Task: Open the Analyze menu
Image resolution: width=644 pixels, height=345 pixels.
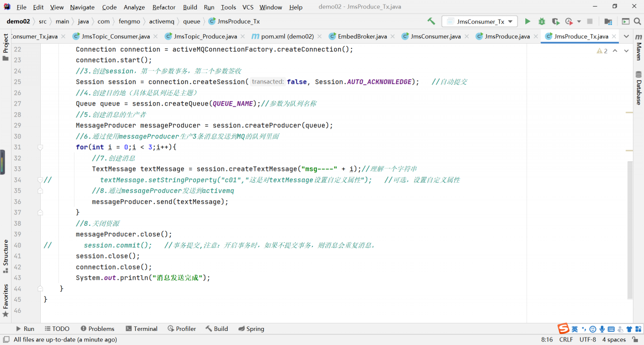Action: (x=134, y=7)
